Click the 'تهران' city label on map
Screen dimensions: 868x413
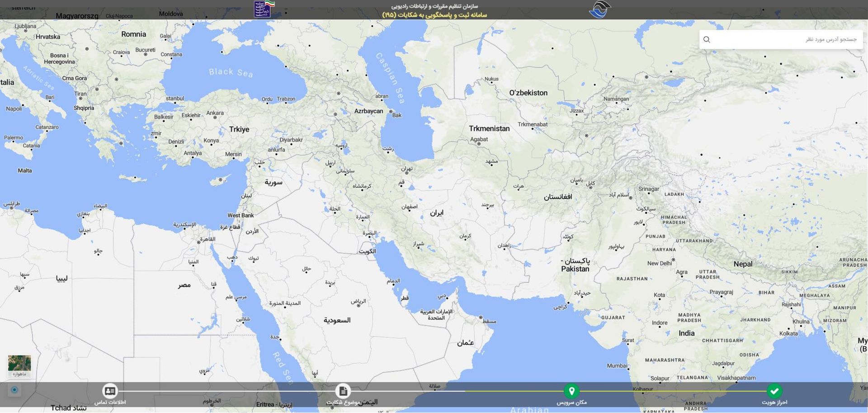click(x=407, y=168)
